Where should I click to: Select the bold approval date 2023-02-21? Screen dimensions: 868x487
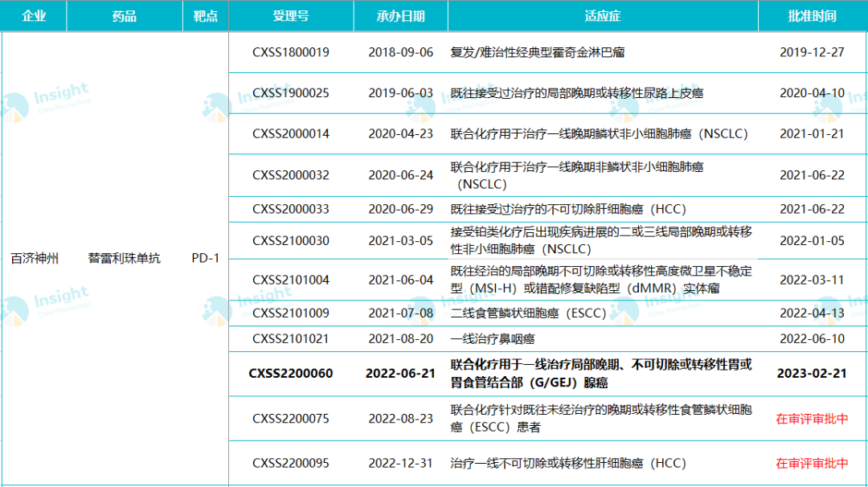coord(812,374)
